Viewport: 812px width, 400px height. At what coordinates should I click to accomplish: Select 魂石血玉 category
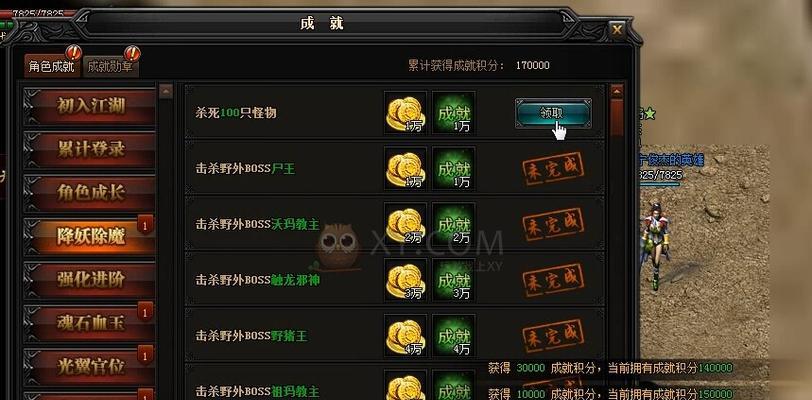coord(90,324)
